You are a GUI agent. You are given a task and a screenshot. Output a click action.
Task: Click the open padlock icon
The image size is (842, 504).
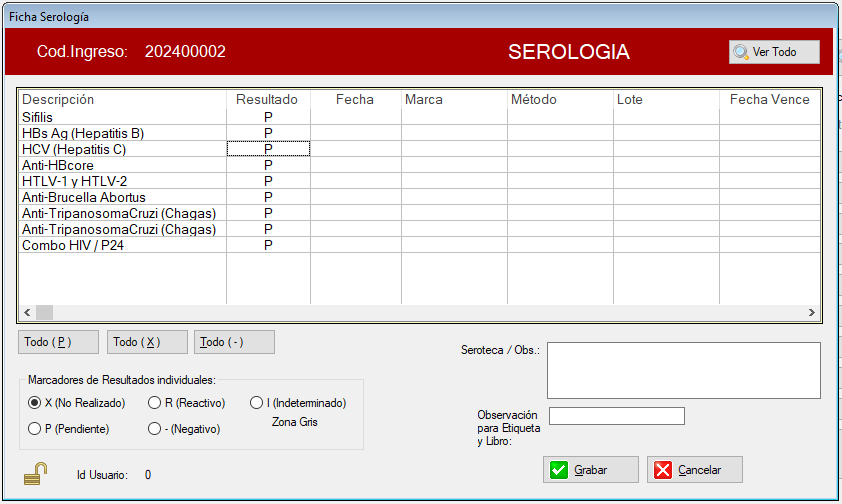point(36,473)
